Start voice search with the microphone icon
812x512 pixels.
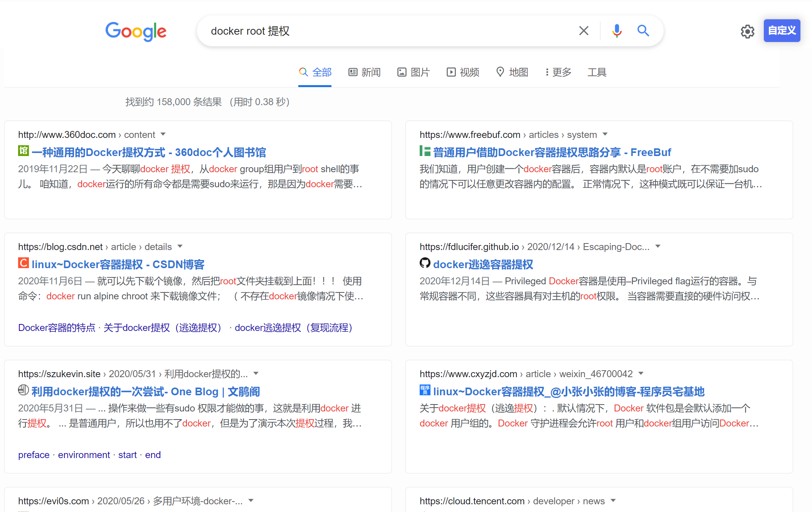[617, 31]
